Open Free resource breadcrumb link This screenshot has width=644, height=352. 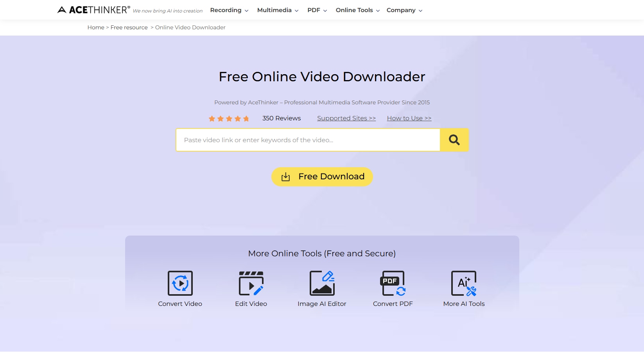tap(129, 27)
